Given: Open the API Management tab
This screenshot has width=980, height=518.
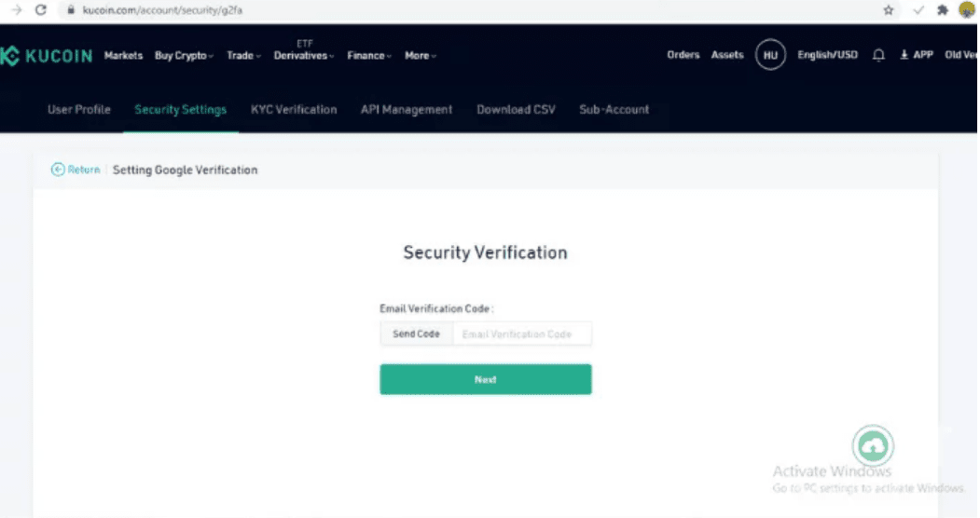Looking at the screenshot, I should (x=407, y=110).
